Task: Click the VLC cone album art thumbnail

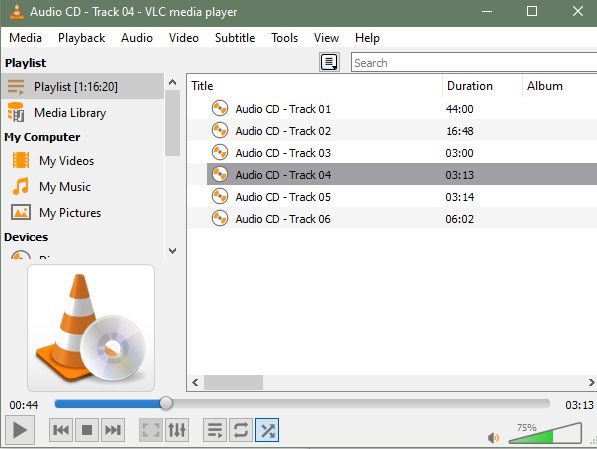Action: tap(91, 328)
